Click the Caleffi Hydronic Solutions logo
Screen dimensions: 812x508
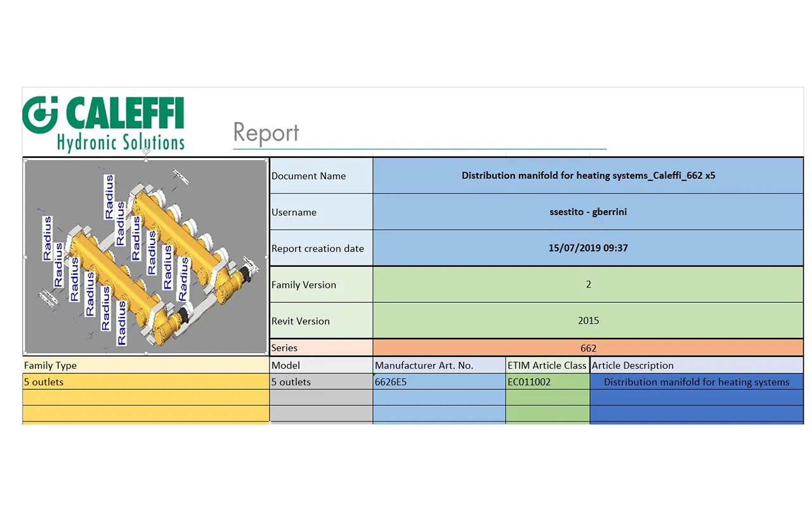[103, 124]
